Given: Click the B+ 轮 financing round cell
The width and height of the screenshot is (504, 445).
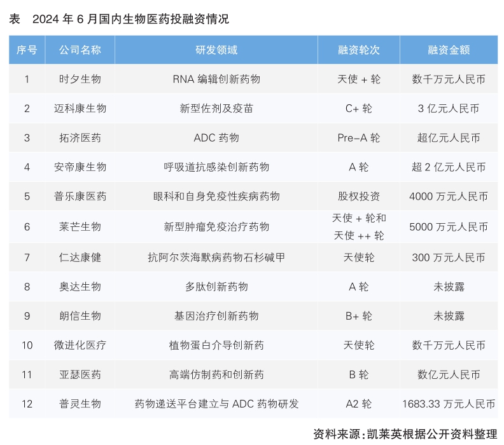Looking at the screenshot, I should coord(358,316).
